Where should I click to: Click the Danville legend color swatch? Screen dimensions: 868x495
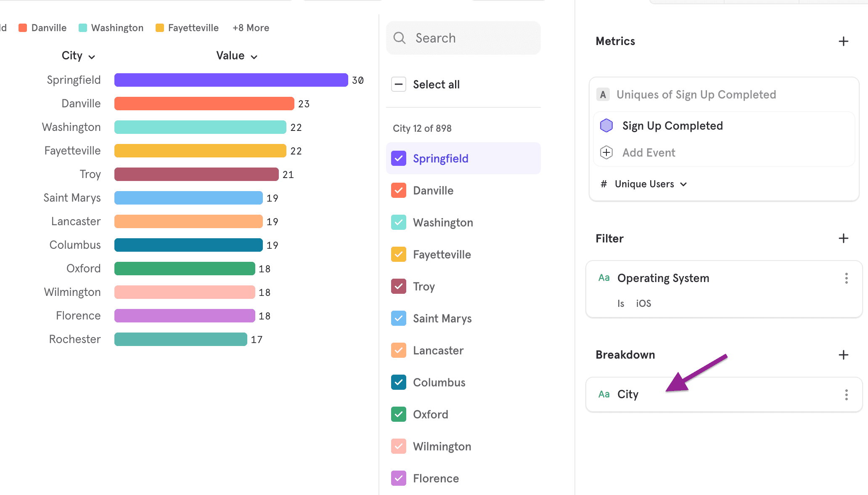click(23, 28)
